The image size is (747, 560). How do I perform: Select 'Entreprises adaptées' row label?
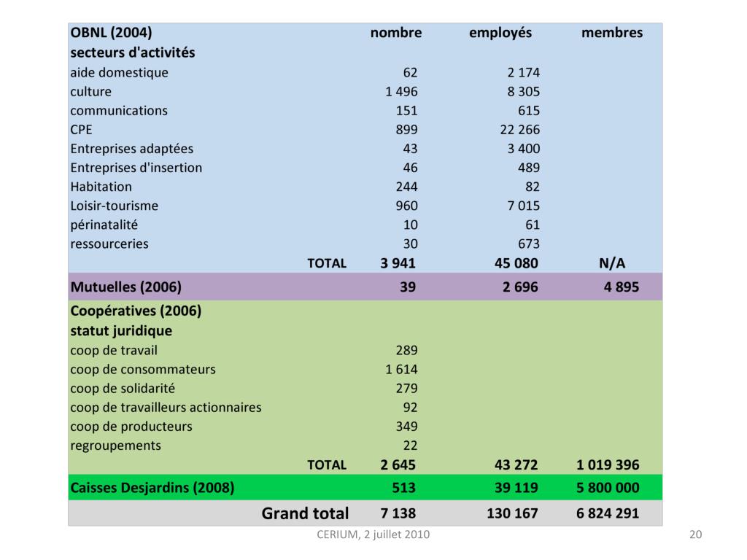[131, 149]
